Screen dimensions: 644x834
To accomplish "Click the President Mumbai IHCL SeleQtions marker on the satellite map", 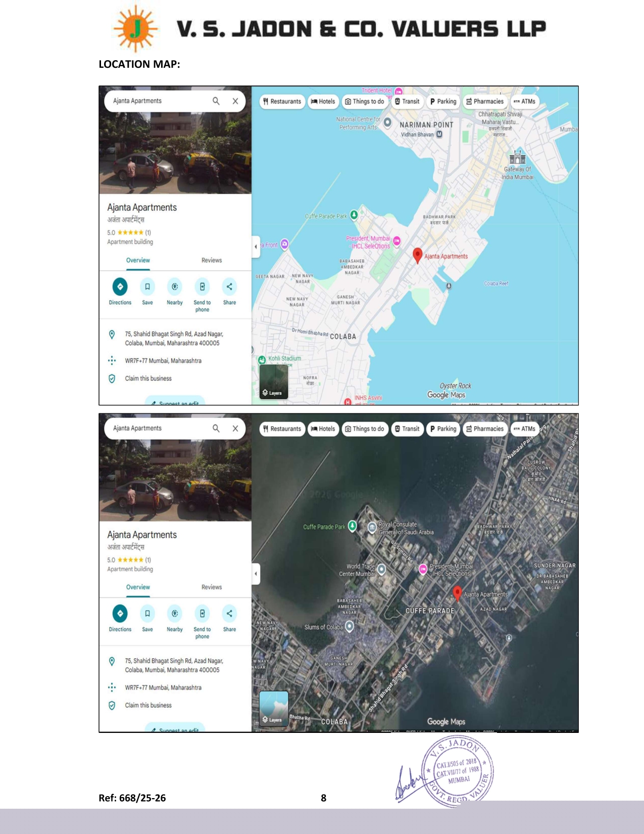I will (x=423, y=570).
